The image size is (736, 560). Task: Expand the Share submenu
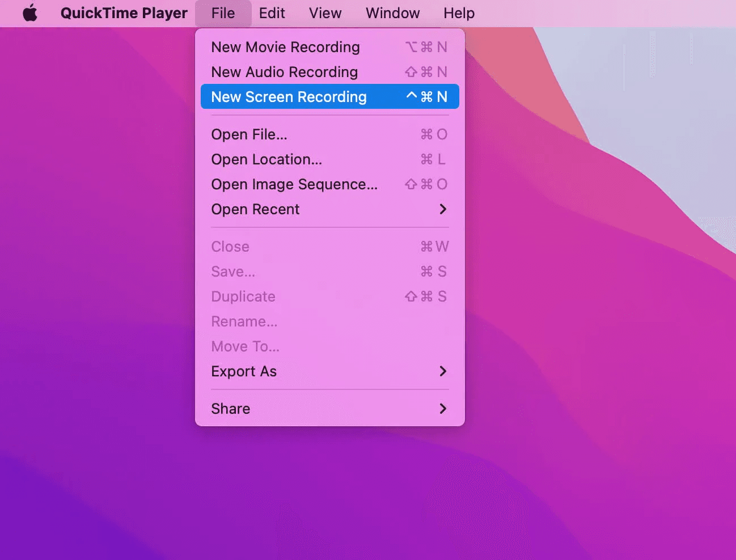pyautogui.click(x=329, y=409)
